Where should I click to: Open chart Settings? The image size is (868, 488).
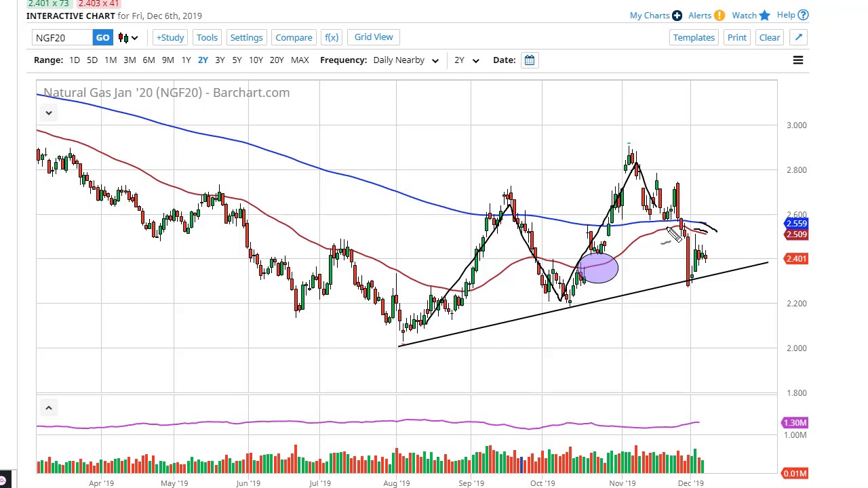[246, 37]
